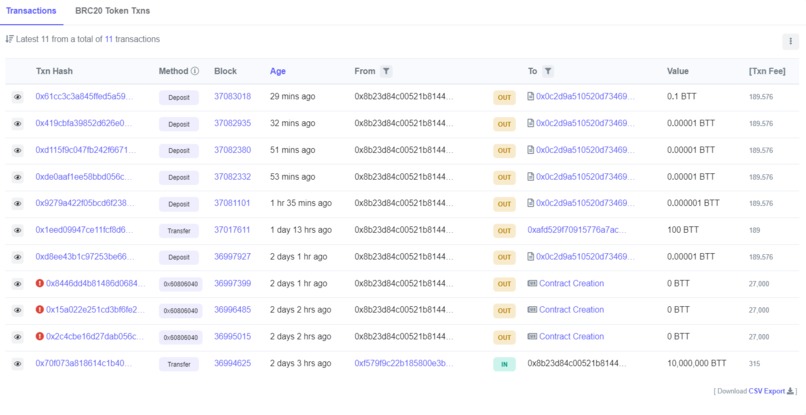Click the 0x60806040 method badge, block 36997399
Screen dimensions: 806x415
point(180,284)
